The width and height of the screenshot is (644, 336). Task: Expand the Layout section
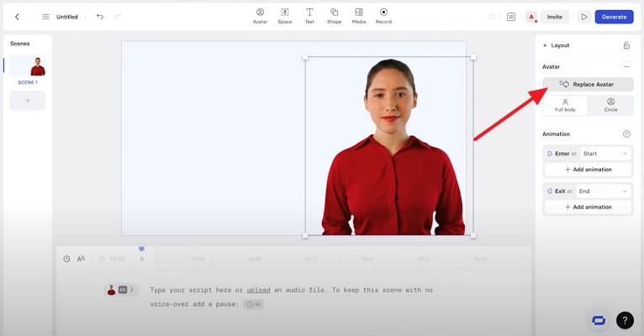coord(546,45)
